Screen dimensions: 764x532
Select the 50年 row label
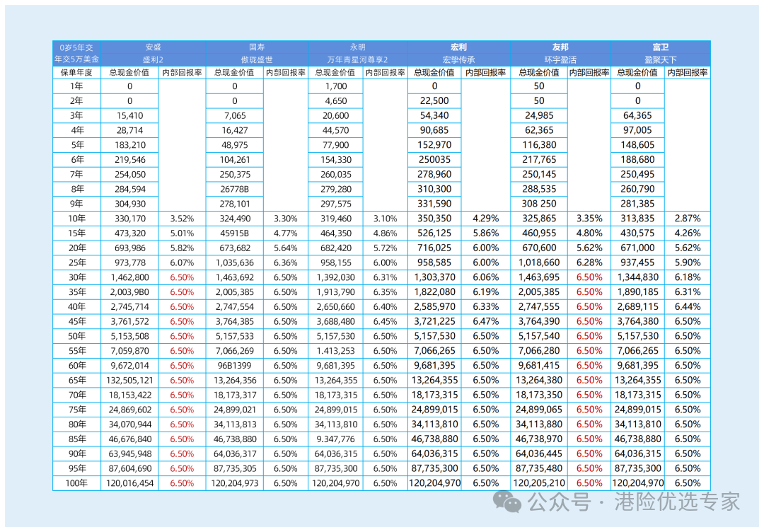[76, 336]
